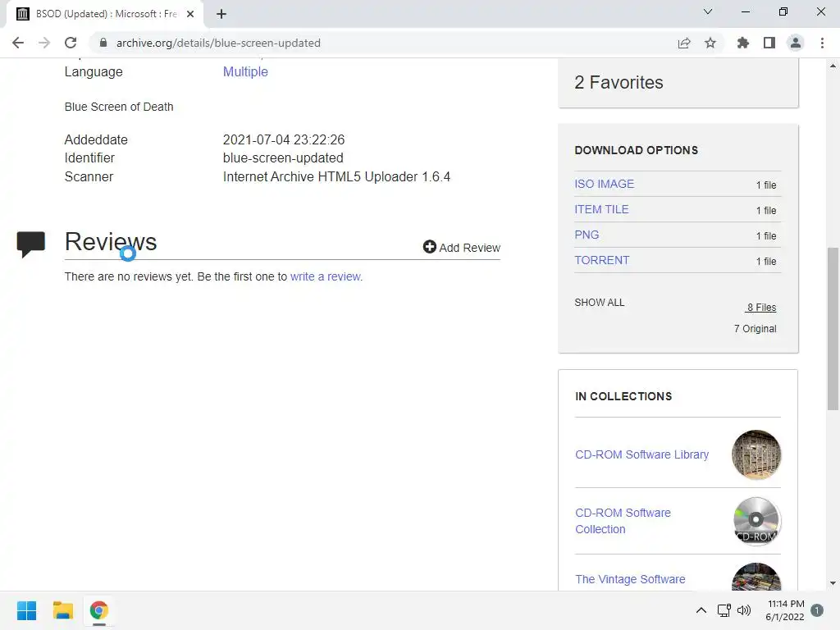Open CD-ROM Software Library collection
This screenshot has height=630, width=840.
point(641,454)
